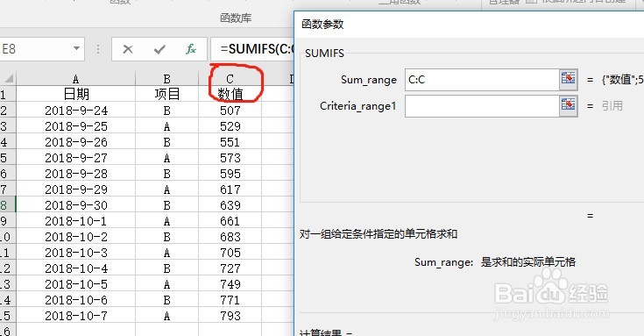Image resolution: width=644 pixels, height=336 pixels.
Task: Click date cell 2018-10-2
Action: pyautogui.click(x=75, y=237)
